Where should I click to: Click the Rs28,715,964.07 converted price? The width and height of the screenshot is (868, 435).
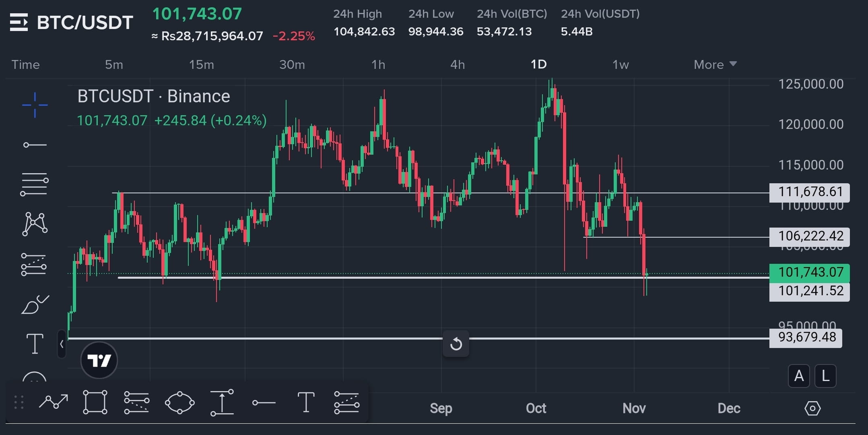(x=212, y=36)
